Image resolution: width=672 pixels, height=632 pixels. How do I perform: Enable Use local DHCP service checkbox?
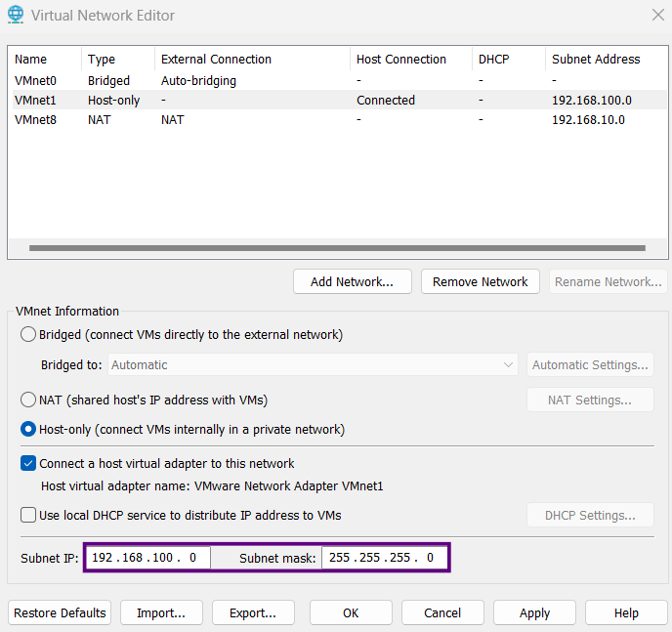pos(29,515)
